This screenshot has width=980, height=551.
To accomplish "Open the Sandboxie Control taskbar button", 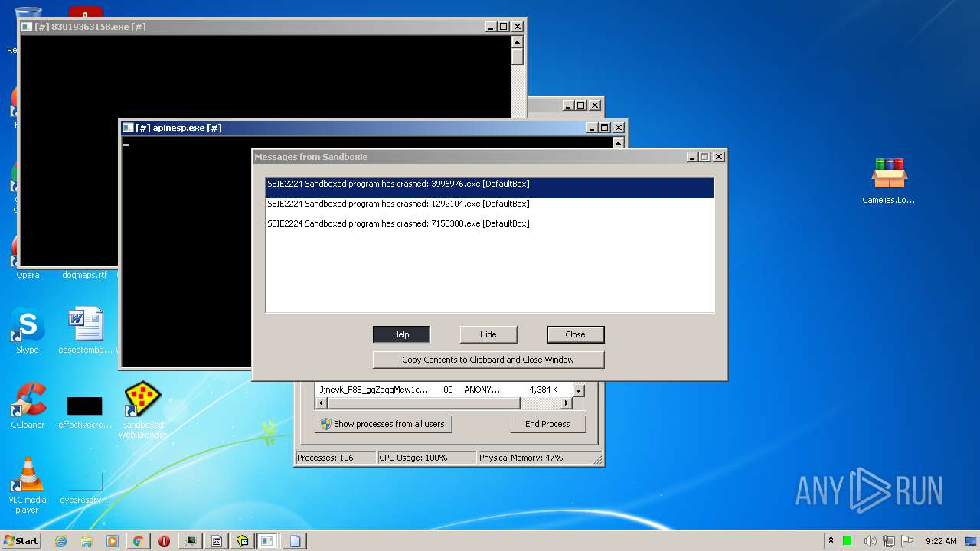I will tap(243, 541).
